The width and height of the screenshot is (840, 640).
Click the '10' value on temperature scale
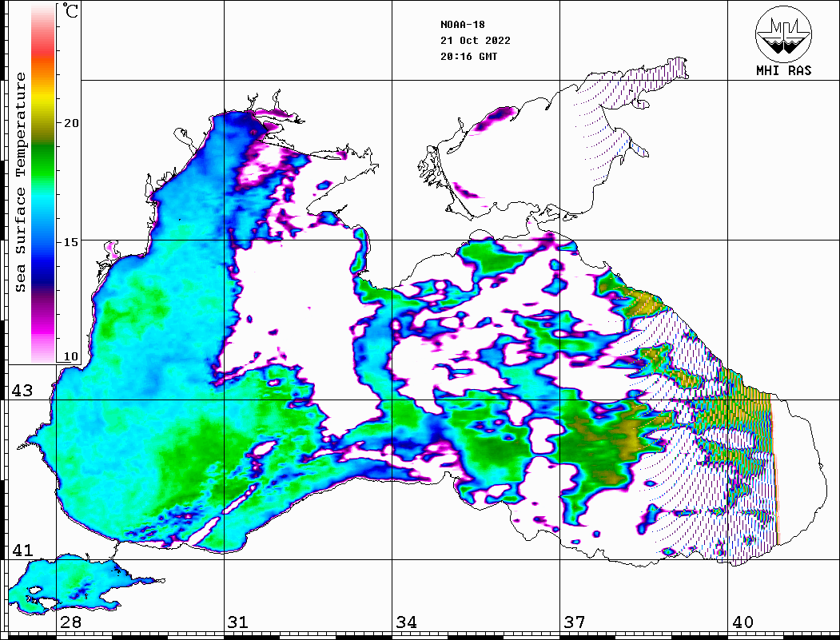[x=70, y=356]
